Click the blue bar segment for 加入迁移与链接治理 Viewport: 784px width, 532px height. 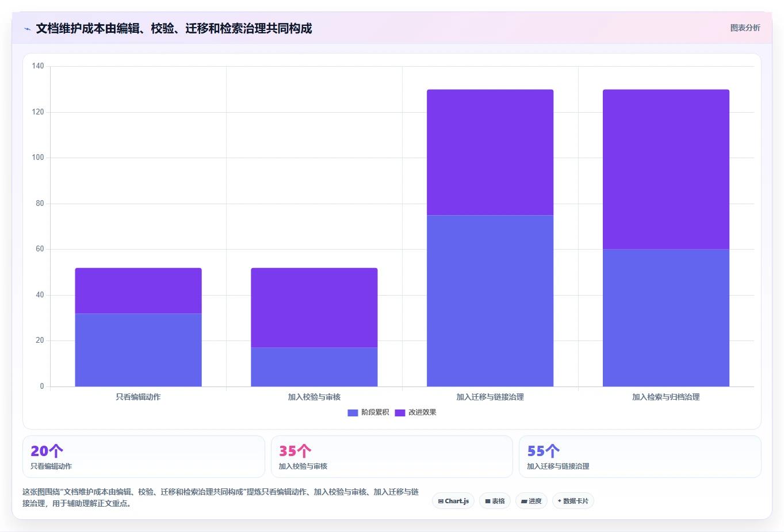[490, 301]
